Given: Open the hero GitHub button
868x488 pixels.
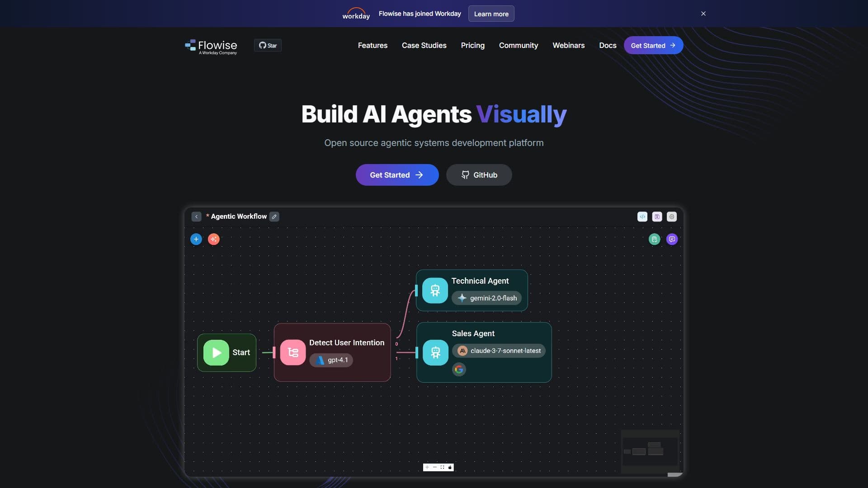Looking at the screenshot, I should 479,175.
